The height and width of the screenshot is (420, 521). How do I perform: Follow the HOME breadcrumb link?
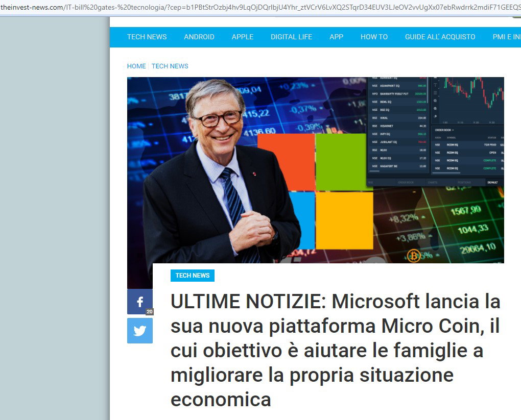tap(136, 66)
